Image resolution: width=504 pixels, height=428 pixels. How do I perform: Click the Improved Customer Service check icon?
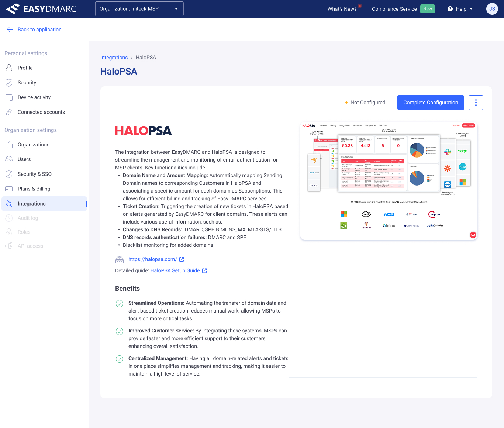120,331
